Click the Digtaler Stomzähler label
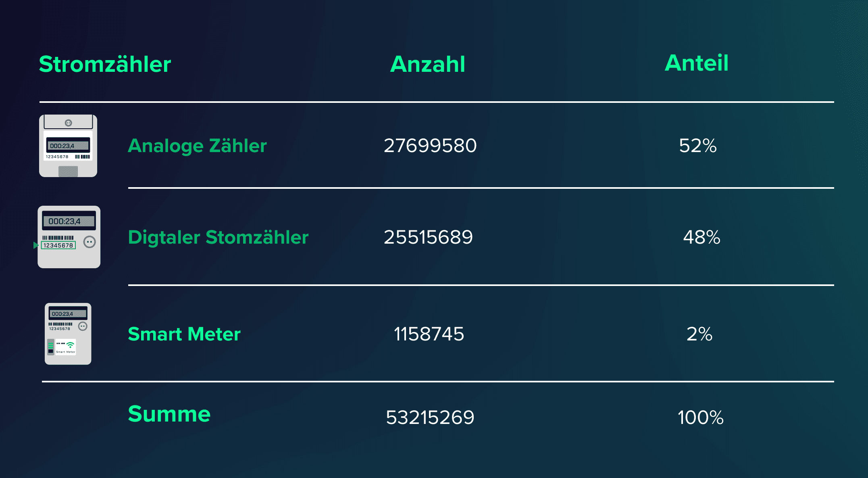 point(218,237)
